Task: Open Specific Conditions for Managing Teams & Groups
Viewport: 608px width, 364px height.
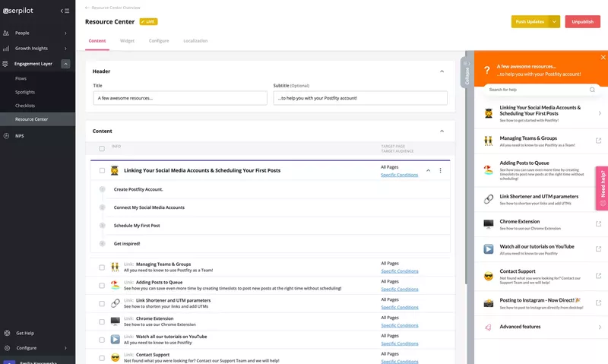Action: (x=400, y=271)
